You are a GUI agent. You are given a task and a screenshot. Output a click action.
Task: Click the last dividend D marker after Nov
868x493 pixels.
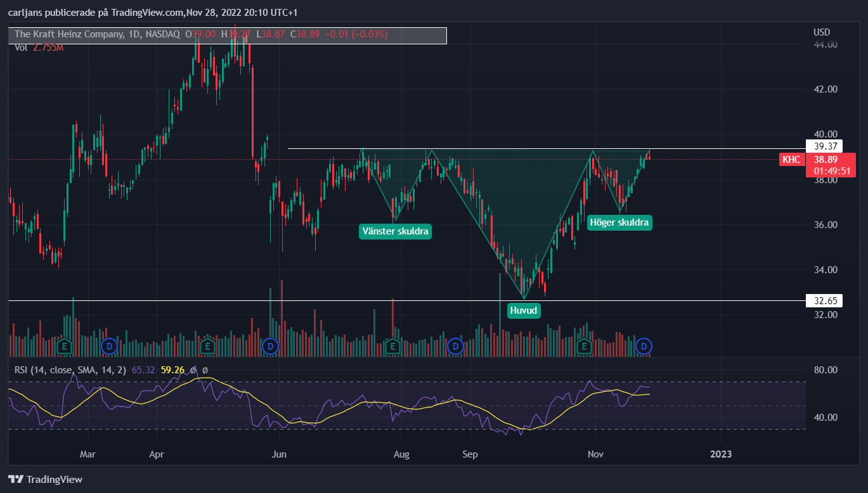pos(645,346)
